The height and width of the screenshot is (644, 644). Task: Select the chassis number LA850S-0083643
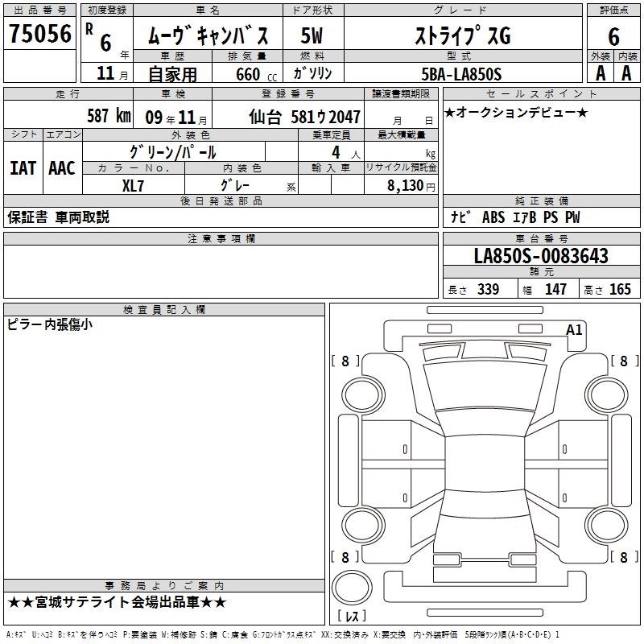point(540,257)
